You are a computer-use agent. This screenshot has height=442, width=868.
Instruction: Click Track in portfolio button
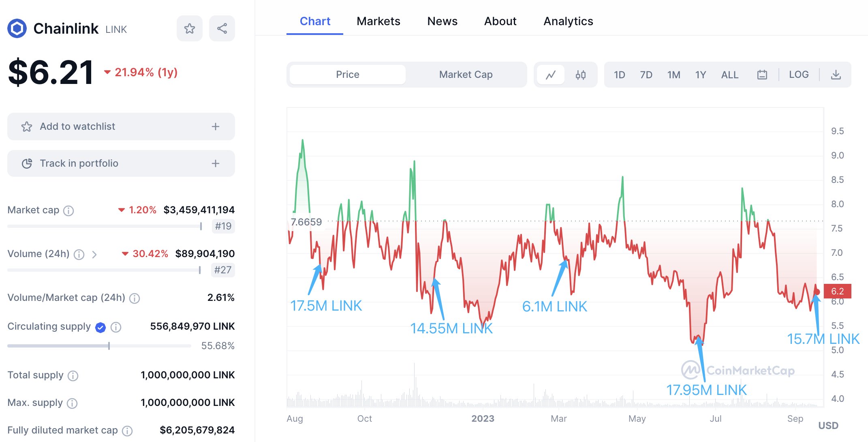tap(120, 163)
